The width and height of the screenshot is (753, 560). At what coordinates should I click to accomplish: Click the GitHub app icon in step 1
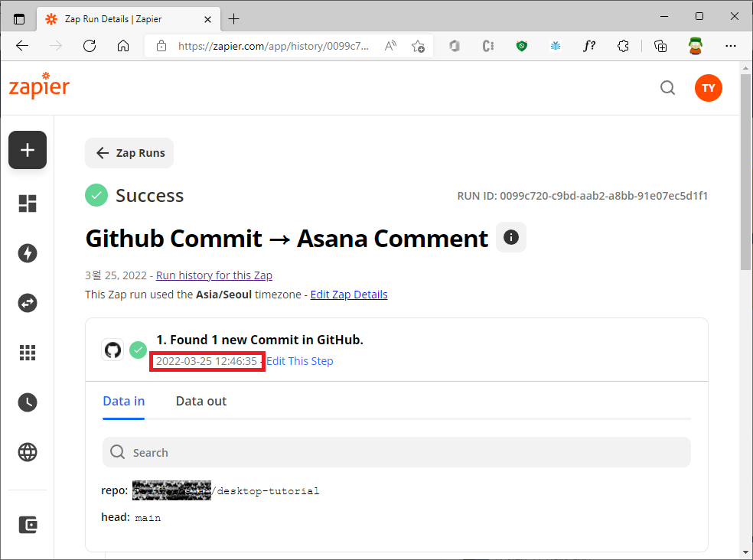[112, 350]
